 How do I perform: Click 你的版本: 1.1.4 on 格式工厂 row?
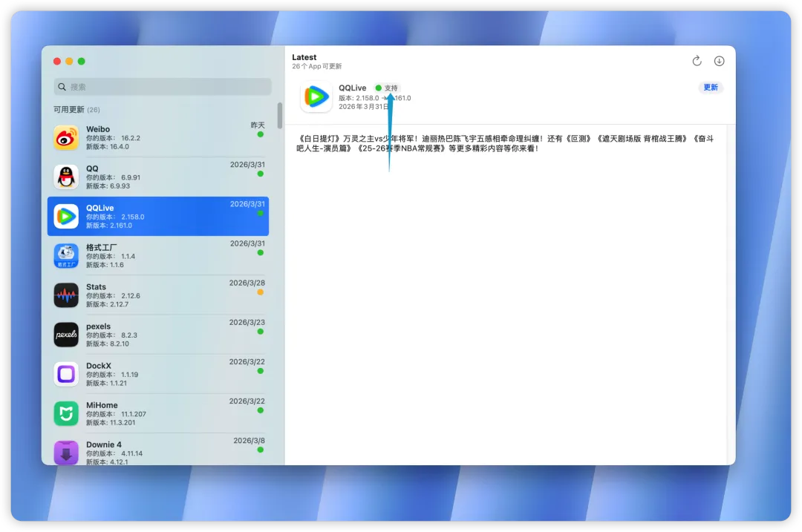(111, 257)
